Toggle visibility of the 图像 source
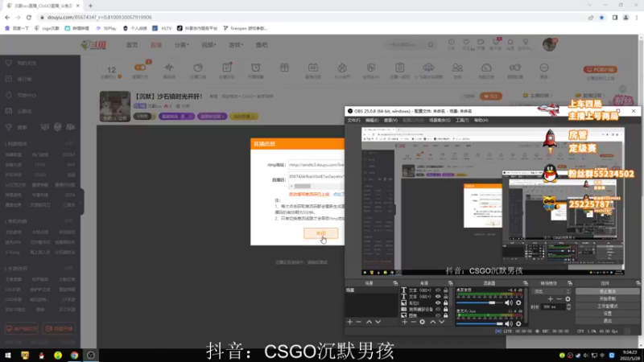Screen dimensions: 644x362 point(438,315)
